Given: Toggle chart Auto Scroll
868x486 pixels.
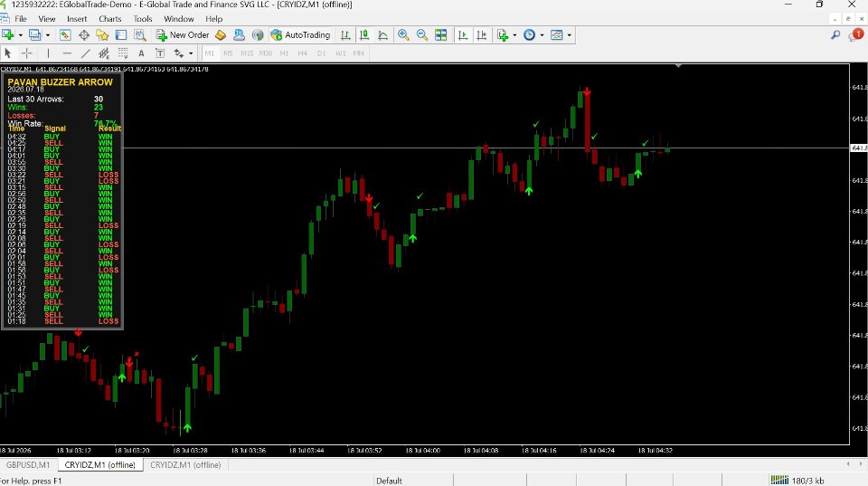Looking at the screenshot, I should [463, 35].
